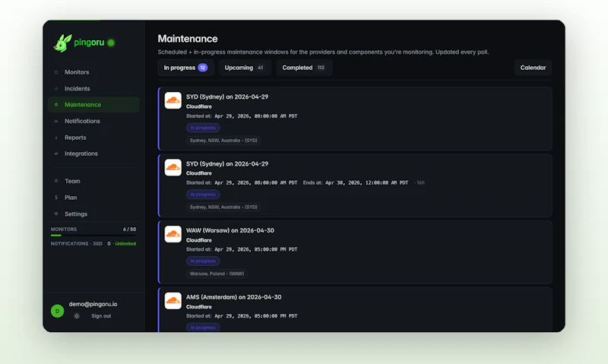Click the Unlimited notifications label
This screenshot has height=364, width=608.
tap(125, 244)
